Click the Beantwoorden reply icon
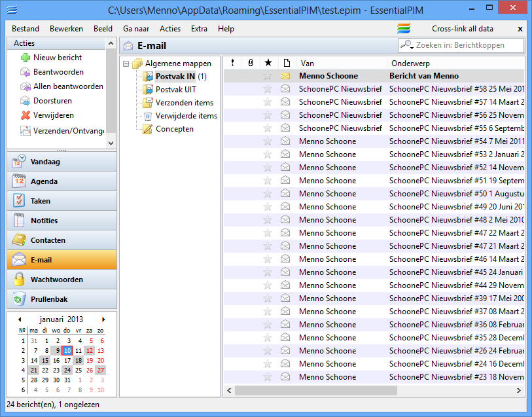532x417 pixels. (x=25, y=72)
